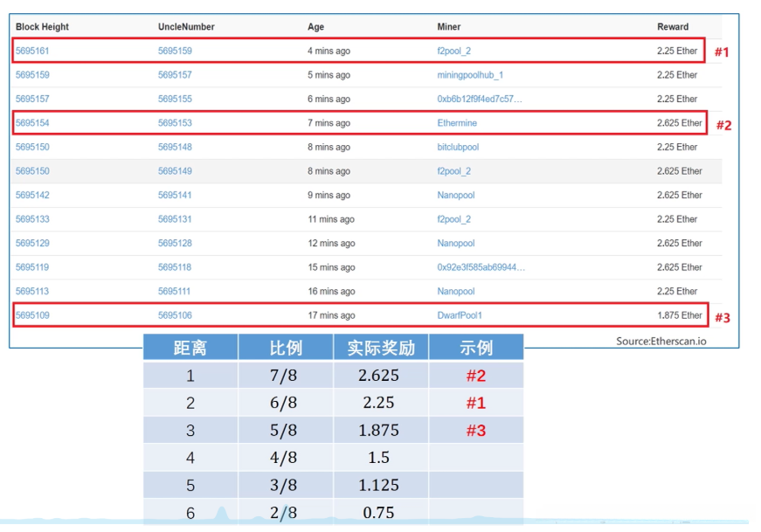The image size is (761, 532).
Task: Click the 比例 header in lower table
Action: (x=286, y=348)
